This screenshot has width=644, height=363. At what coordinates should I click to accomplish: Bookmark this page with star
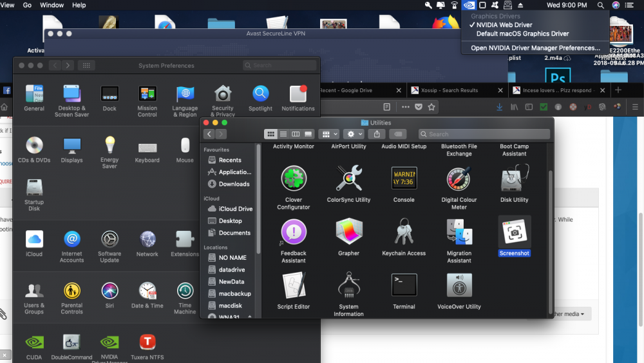tap(431, 107)
